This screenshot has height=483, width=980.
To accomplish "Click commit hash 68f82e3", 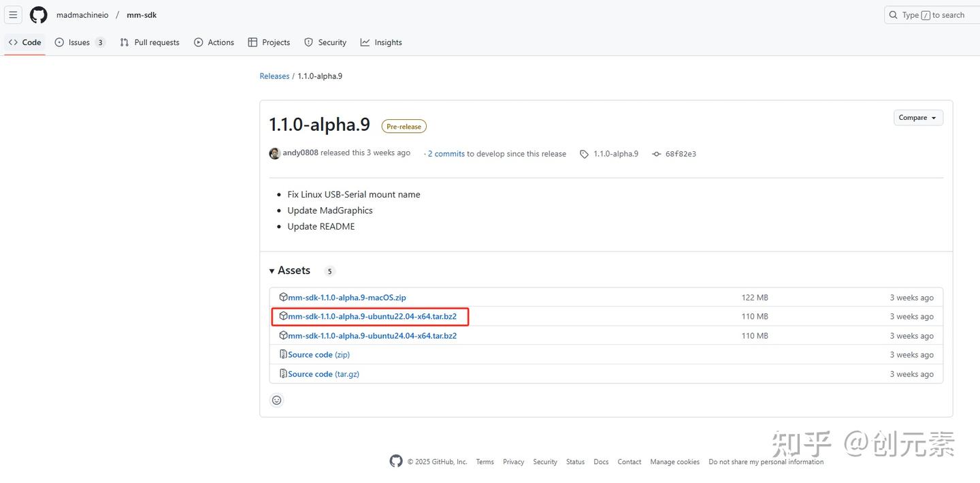I will coord(681,154).
